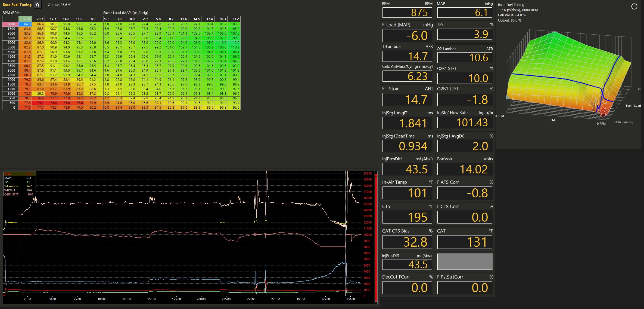Click the InjStg1DeadTime gauge value 0.934
Image resolution: width=644 pixels, height=309 pixels.
pos(407,146)
